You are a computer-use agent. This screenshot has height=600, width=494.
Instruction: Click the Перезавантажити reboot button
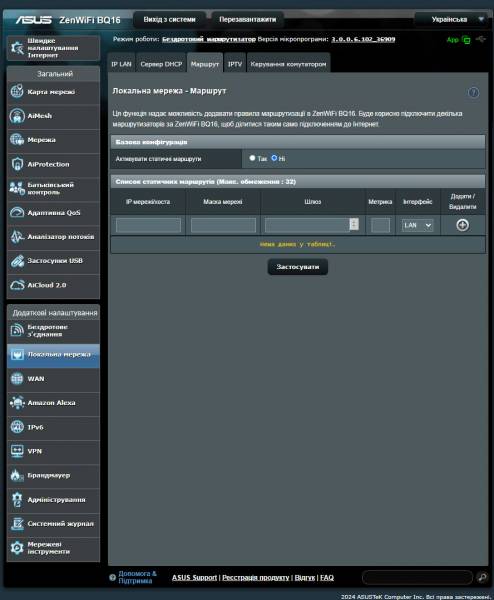point(248,20)
